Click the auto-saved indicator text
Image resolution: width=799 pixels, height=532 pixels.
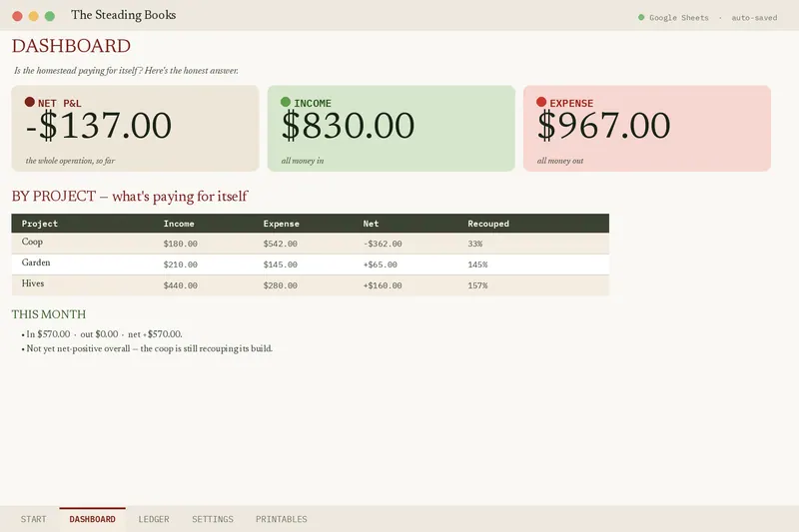point(754,18)
